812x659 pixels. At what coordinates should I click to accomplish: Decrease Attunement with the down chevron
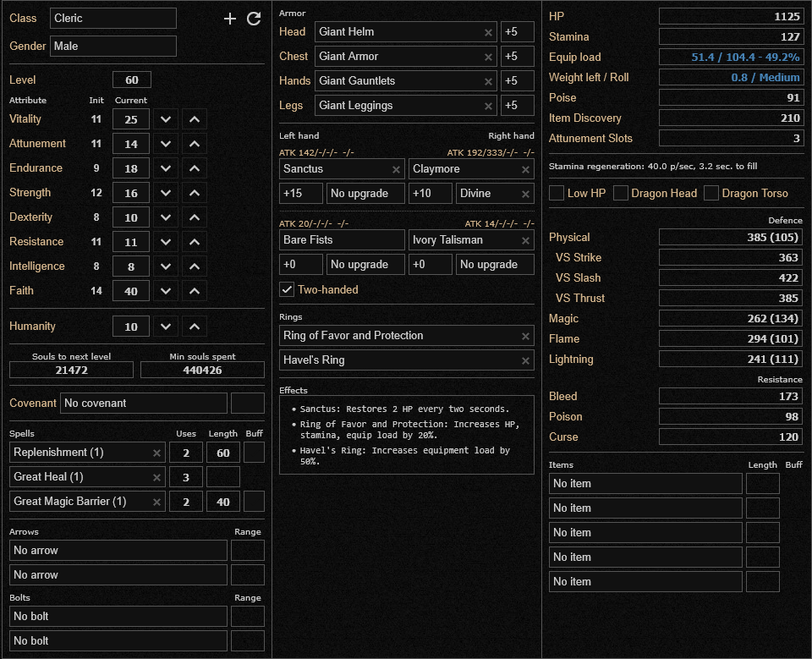[x=166, y=144]
